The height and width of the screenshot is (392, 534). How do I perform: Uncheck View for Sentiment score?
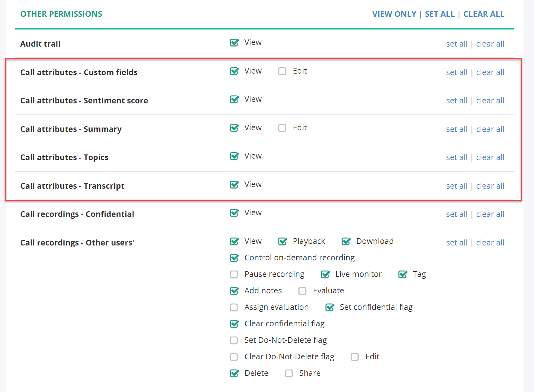click(234, 99)
